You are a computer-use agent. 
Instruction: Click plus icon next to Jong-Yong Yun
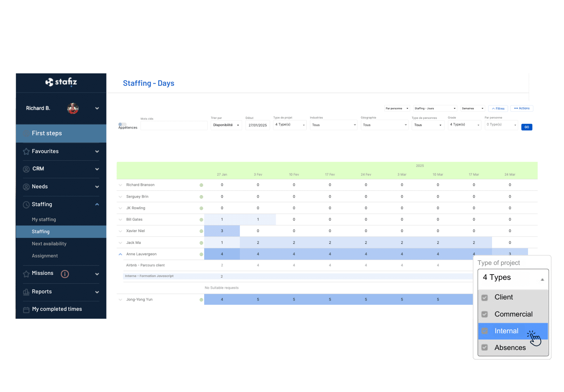pyautogui.click(x=201, y=300)
